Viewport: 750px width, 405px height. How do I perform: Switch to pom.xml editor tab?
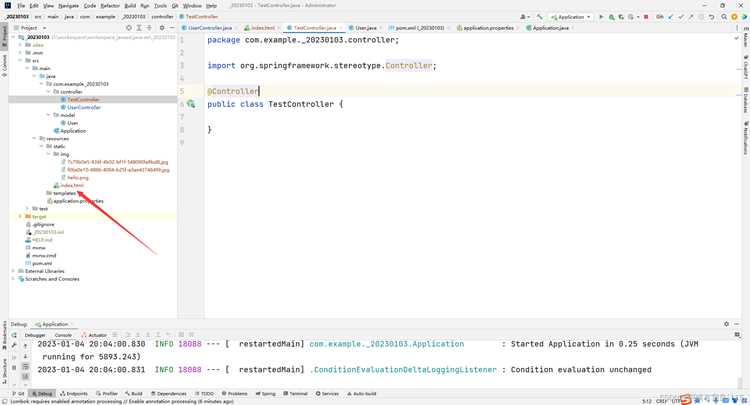(420, 28)
